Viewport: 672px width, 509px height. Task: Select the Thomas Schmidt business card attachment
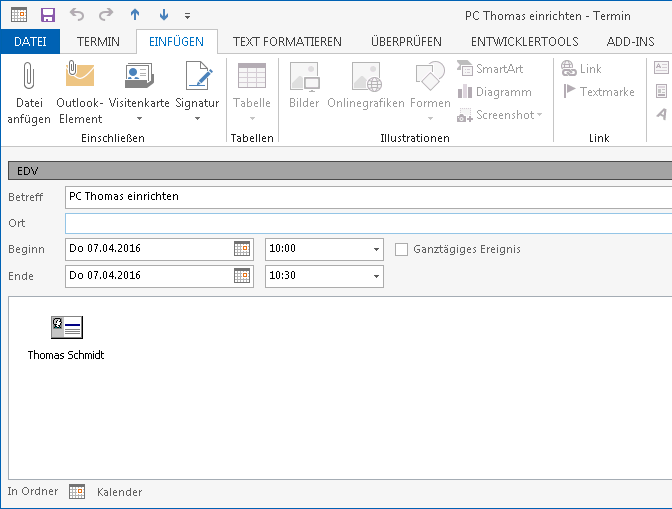pos(66,338)
